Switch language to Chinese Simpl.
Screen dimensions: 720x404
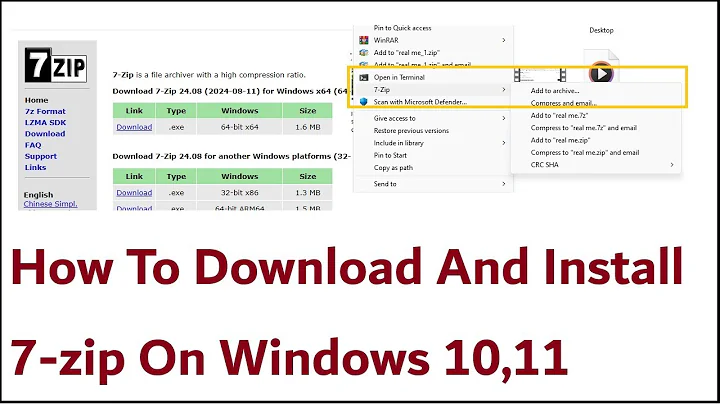[51, 204]
